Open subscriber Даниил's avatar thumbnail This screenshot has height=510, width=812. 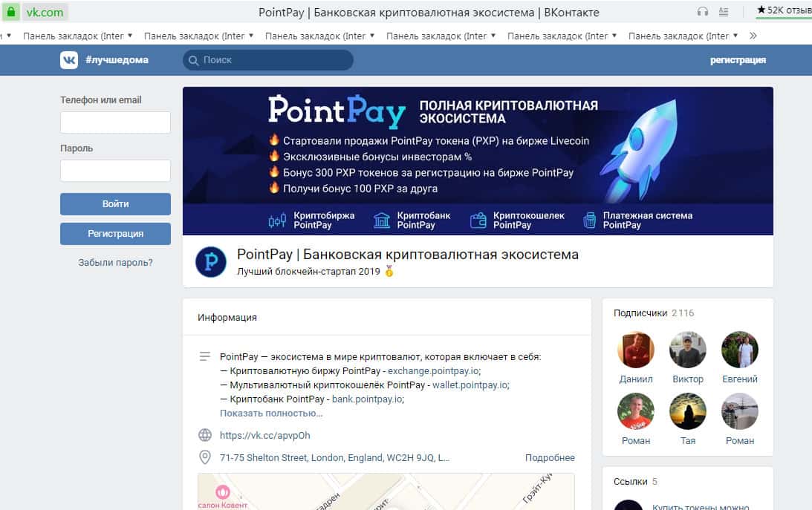636,350
